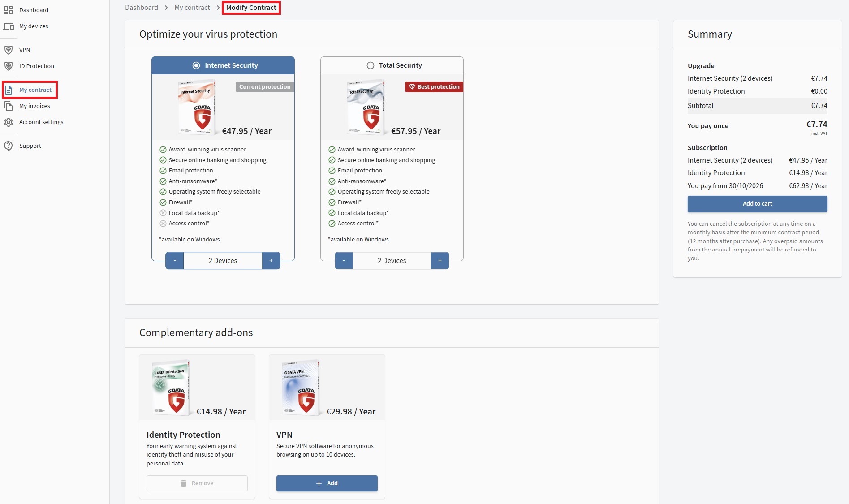The height and width of the screenshot is (504, 849).
Task: Decrease Internet Security device count with minus
Action: click(x=175, y=261)
